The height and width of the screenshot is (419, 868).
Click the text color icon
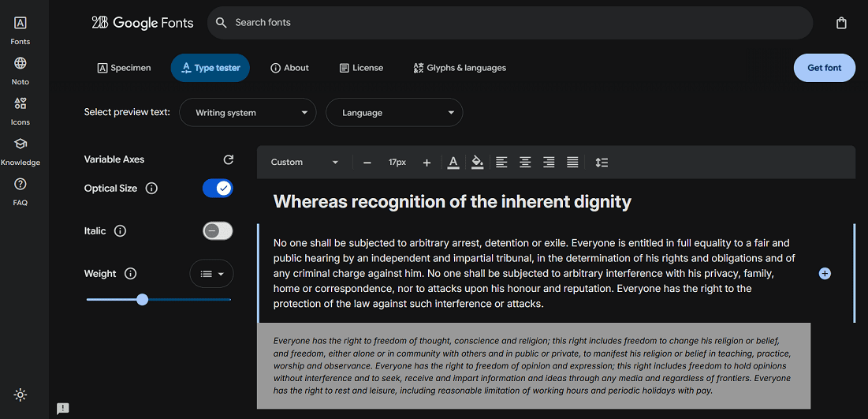point(453,163)
